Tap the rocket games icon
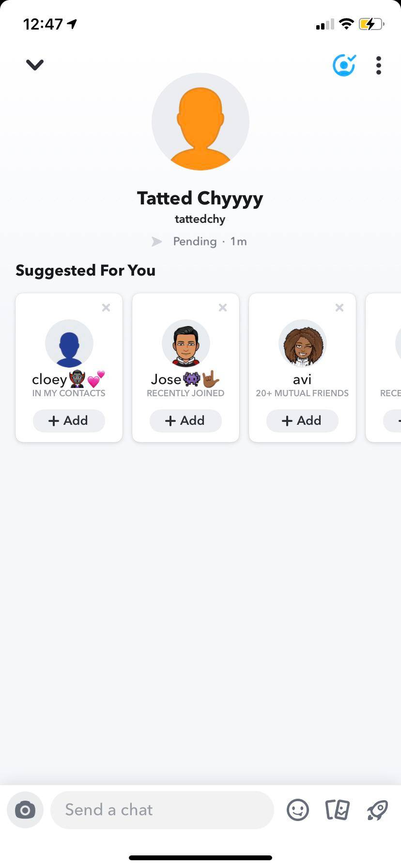 tap(377, 809)
